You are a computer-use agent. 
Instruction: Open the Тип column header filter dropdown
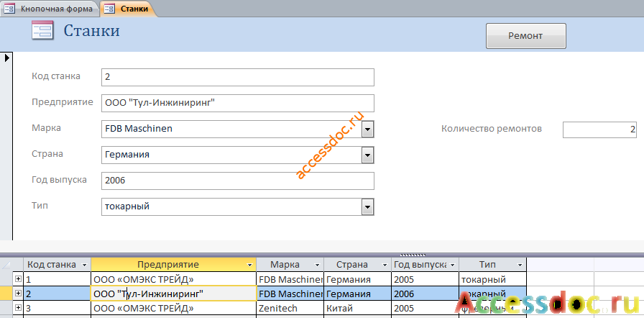pos(520,265)
